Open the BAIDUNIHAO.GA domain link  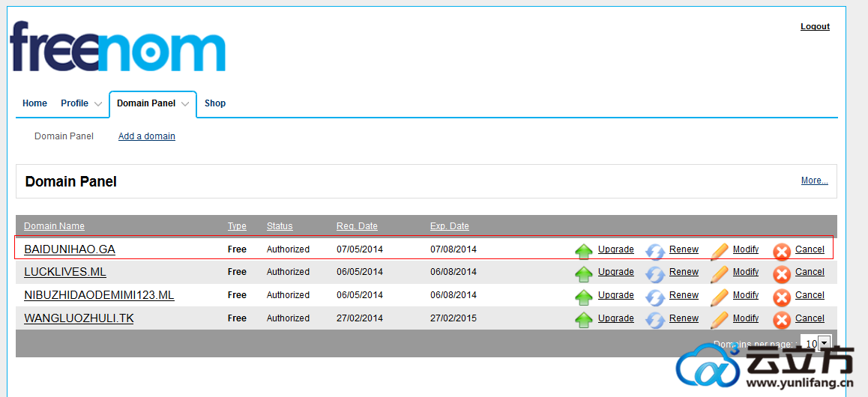70,249
